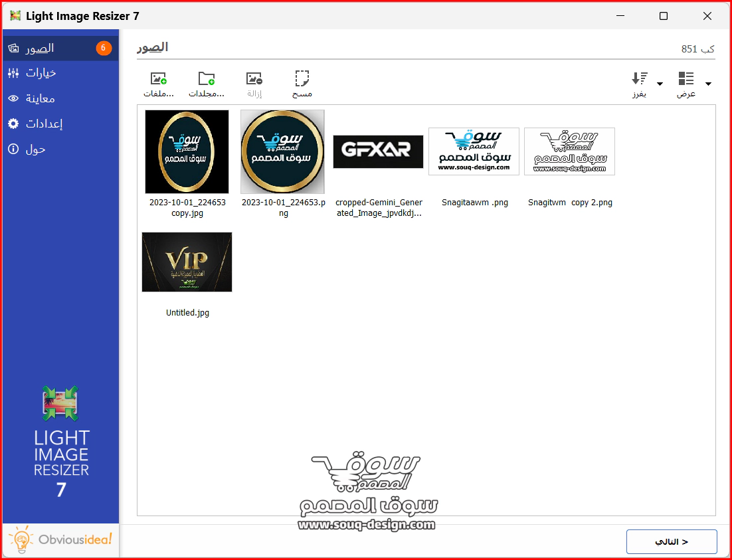Open the Obviousidea! logo link

(60, 540)
